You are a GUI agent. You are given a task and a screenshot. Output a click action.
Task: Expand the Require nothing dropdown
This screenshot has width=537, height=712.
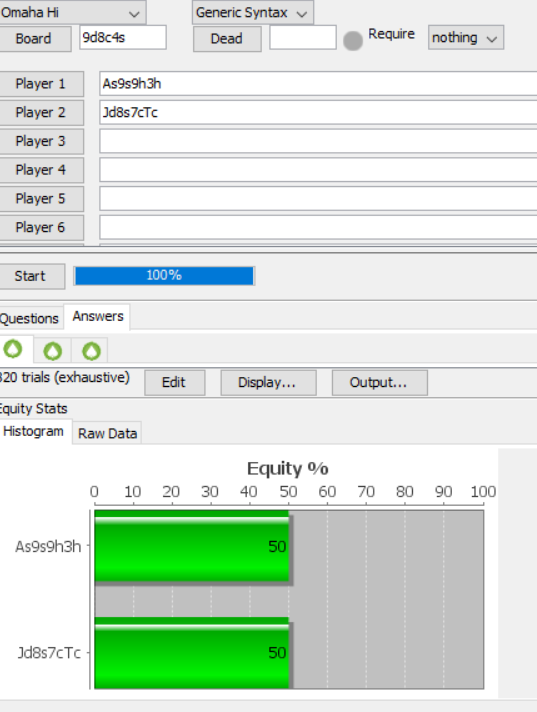point(466,38)
